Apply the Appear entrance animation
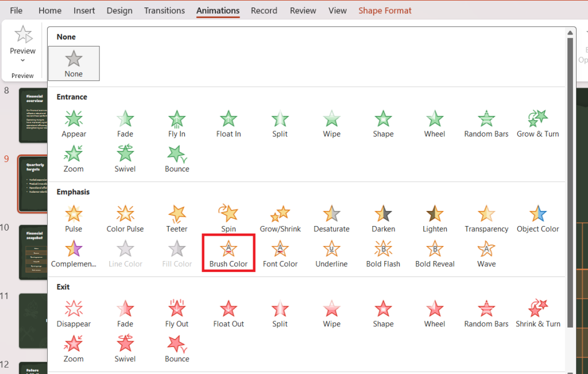588x374 pixels. [x=73, y=122]
